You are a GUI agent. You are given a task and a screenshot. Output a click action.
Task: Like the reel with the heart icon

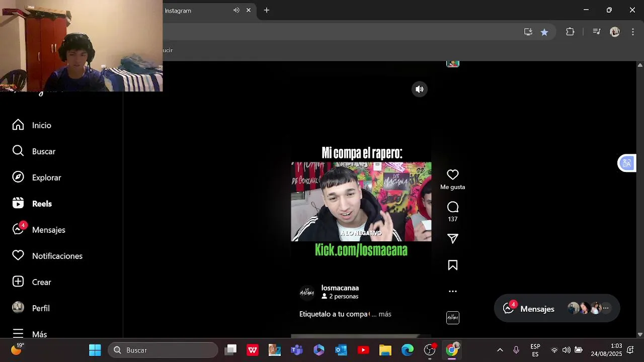(453, 174)
